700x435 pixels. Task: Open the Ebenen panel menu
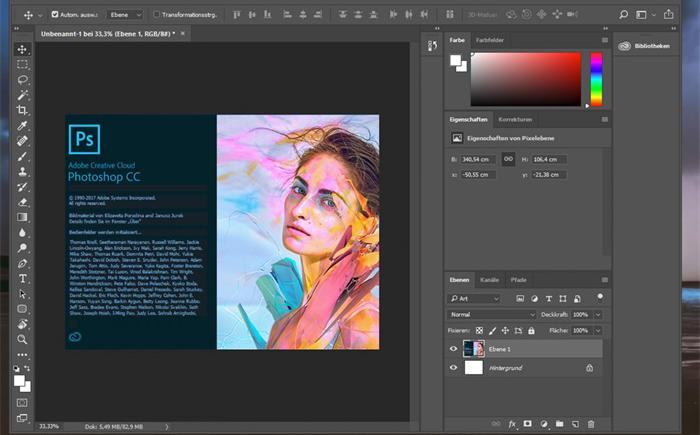click(605, 280)
